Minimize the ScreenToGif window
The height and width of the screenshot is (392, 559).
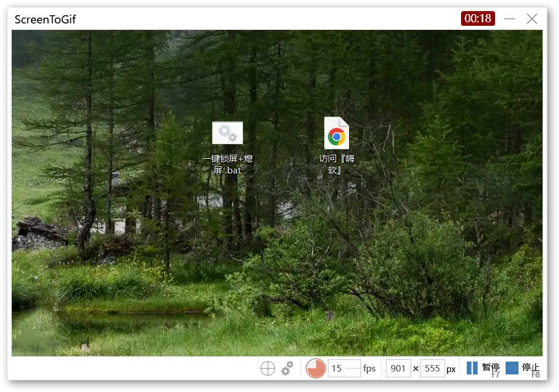point(510,19)
